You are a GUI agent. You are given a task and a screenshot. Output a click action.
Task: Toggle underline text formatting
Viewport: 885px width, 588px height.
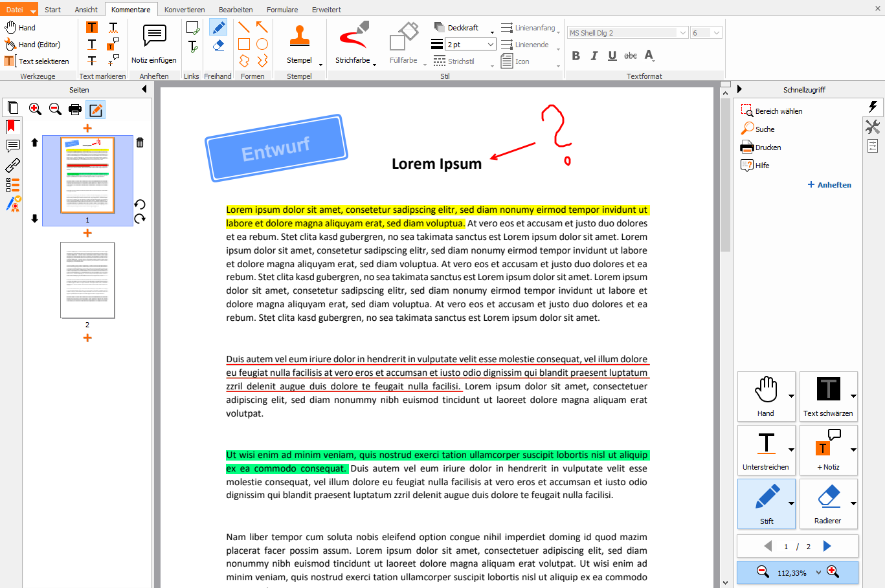tap(612, 56)
